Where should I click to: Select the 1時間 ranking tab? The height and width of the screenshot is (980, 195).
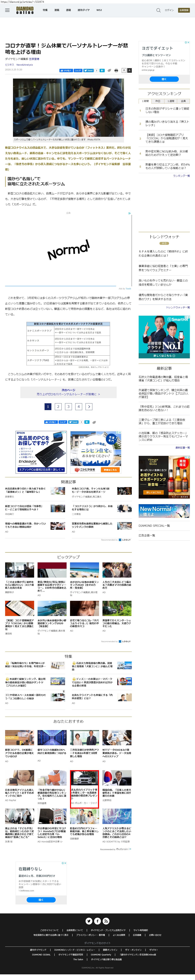(x=145, y=101)
